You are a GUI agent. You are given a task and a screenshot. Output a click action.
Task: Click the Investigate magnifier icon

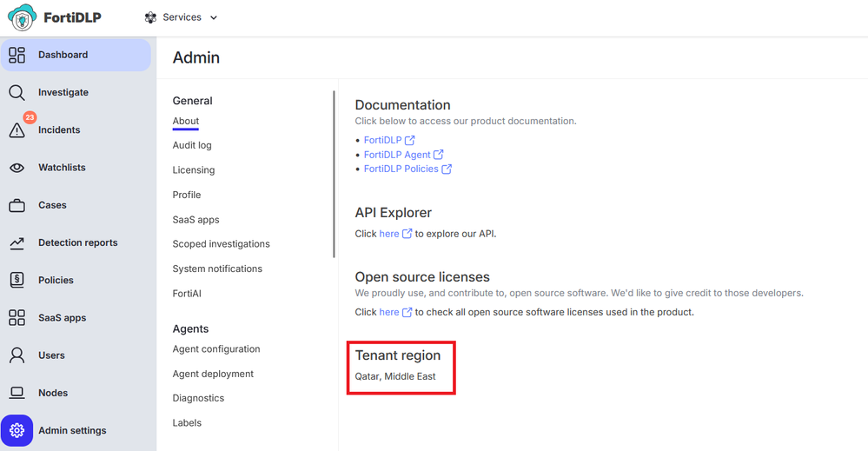17,93
